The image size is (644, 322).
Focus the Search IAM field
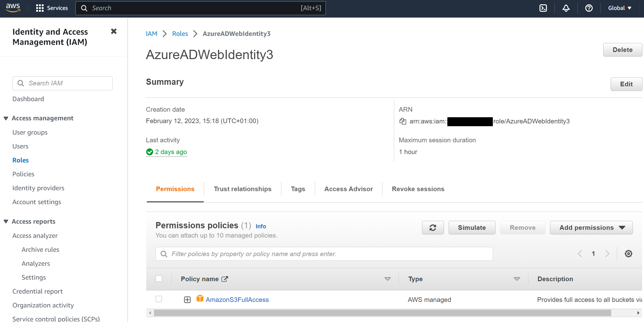(62, 83)
